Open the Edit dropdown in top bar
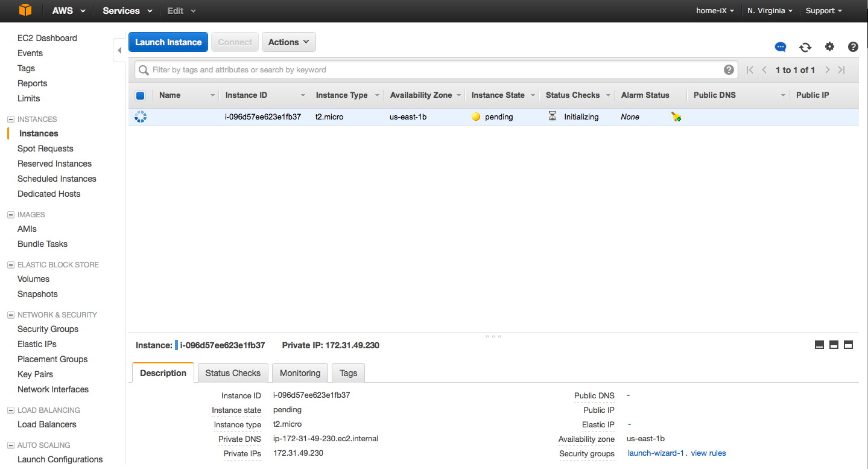868x469 pixels. (182, 11)
